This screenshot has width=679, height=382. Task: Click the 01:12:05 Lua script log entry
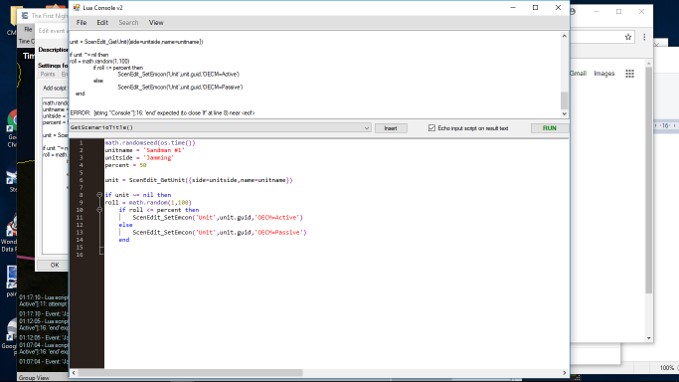(x=43, y=324)
